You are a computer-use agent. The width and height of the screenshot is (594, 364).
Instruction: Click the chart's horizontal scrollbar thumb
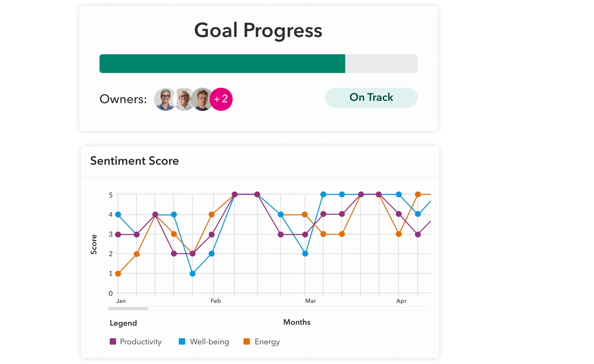[128, 309]
